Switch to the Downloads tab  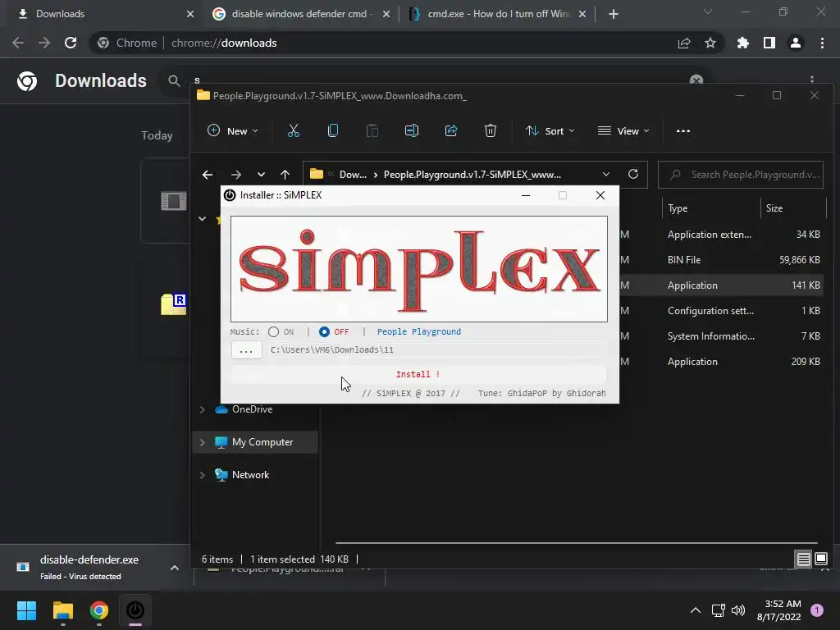(x=102, y=14)
